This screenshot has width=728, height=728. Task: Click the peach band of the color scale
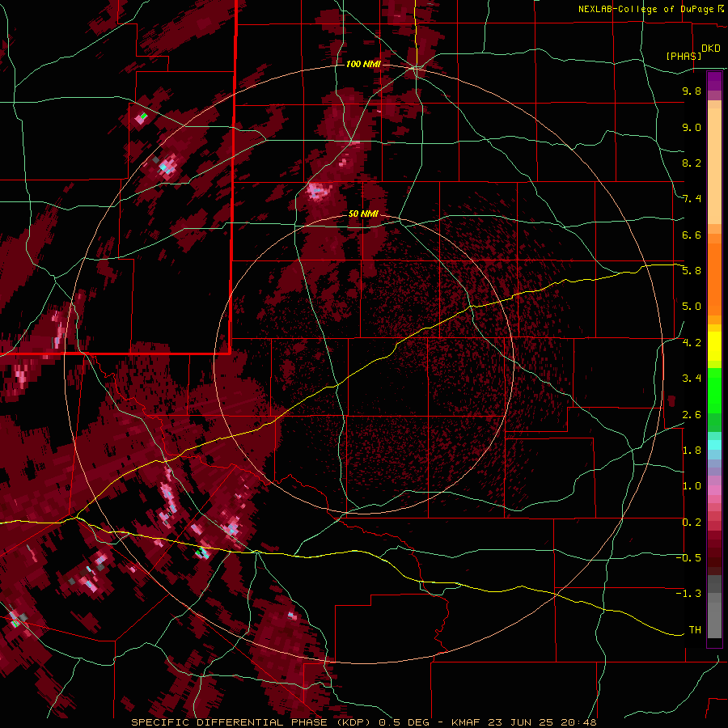click(x=714, y=163)
